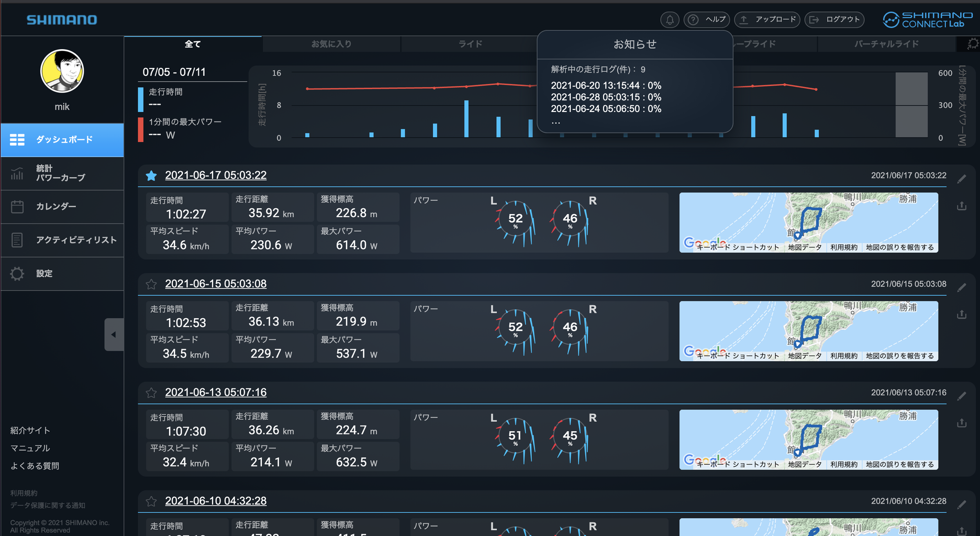This screenshot has width=980, height=536.
Task: Export the 2021-06-13 ride via share icon
Action: point(962,422)
